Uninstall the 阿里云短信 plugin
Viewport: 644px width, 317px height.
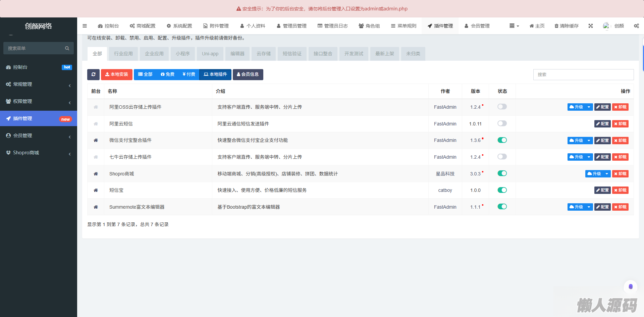[x=620, y=124]
